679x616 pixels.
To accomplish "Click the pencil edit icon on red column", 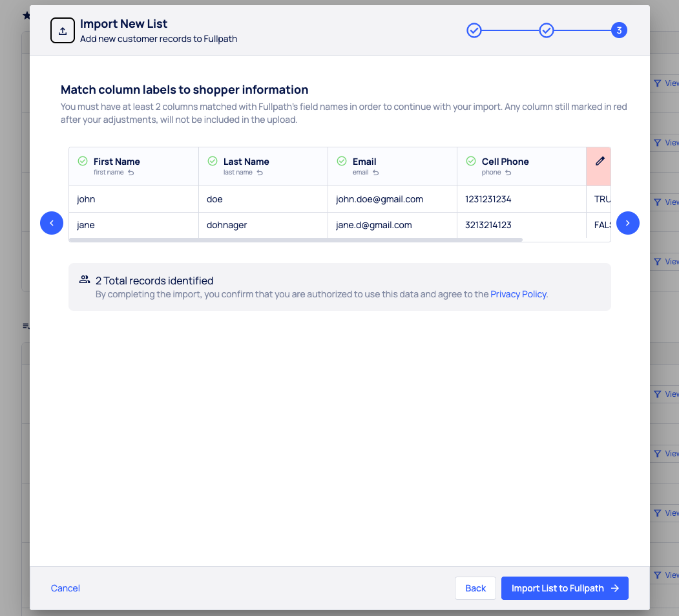I will point(600,161).
